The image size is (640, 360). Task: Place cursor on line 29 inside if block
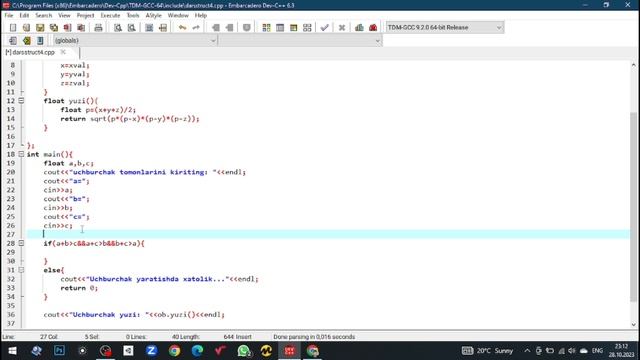pos(327,252)
